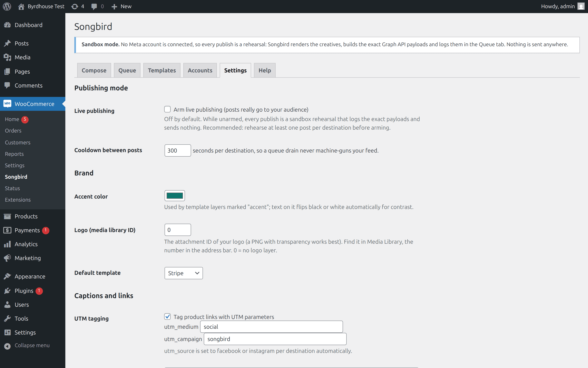Open the Accent color picker swatch
The height and width of the screenshot is (368, 588).
pos(175,196)
